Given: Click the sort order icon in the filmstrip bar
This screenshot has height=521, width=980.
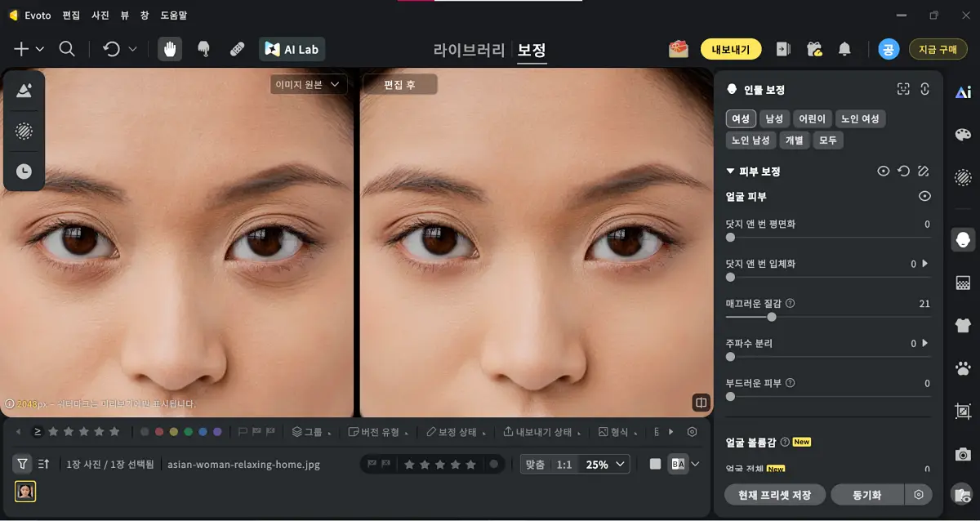Looking at the screenshot, I should [44, 464].
